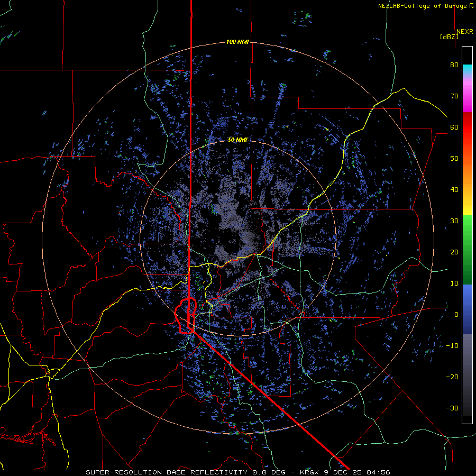Click the cyan band of the reflectivity colorbar
The image size is (476, 476).
[467, 69]
